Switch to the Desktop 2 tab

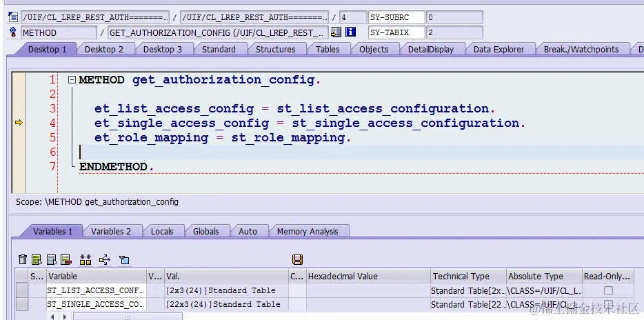click(104, 49)
